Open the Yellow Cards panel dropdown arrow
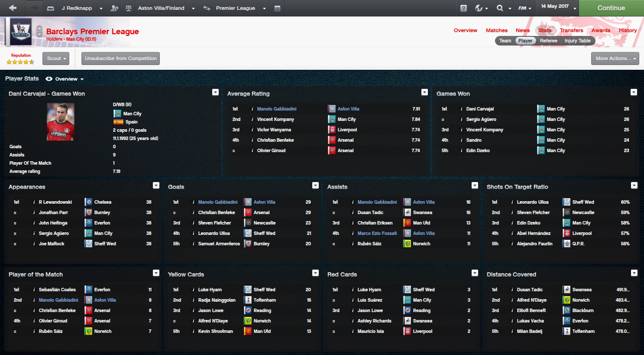This screenshot has width=644, height=355. [315, 273]
